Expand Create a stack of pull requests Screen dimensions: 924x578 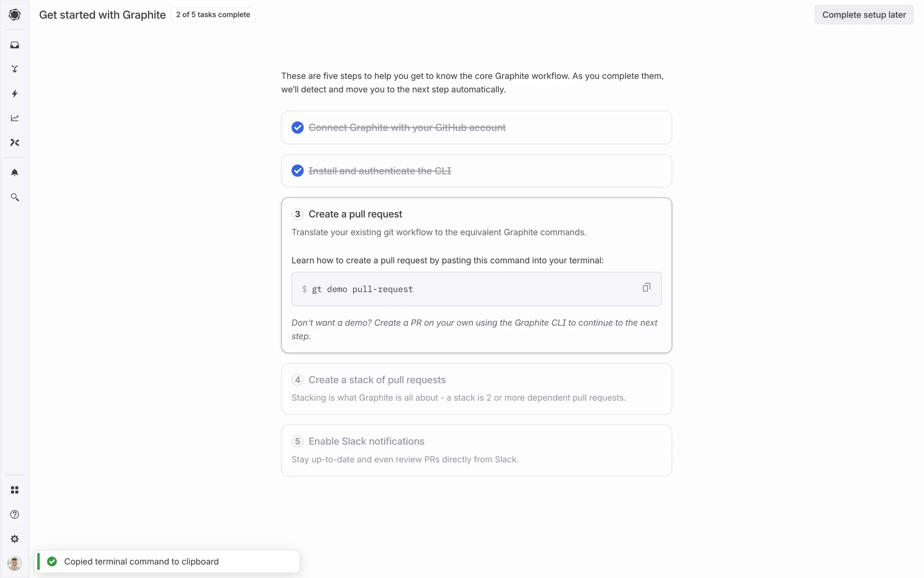[x=377, y=380]
